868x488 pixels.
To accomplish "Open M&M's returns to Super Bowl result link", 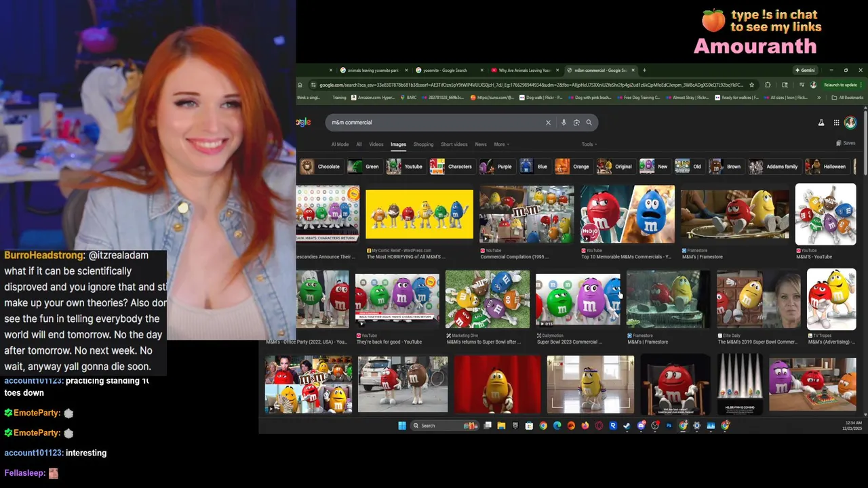I will tap(484, 342).
